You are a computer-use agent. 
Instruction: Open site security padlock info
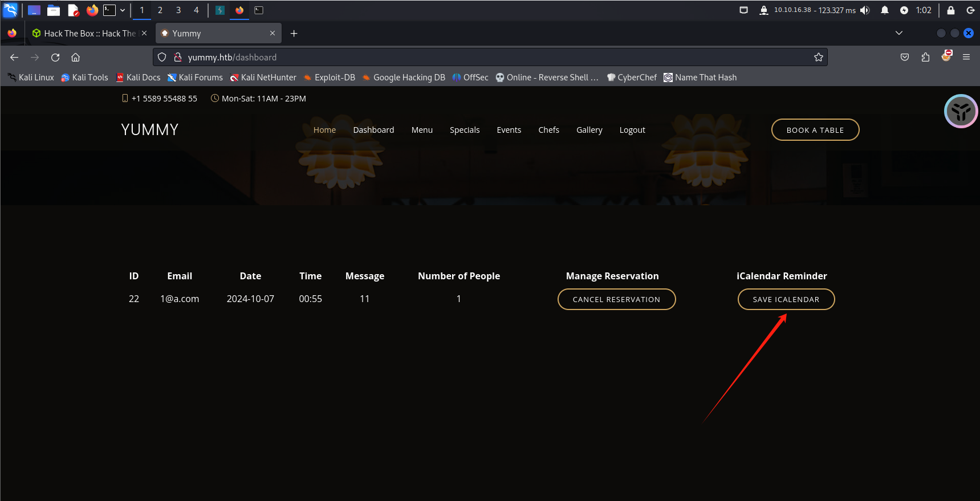coord(178,57)
